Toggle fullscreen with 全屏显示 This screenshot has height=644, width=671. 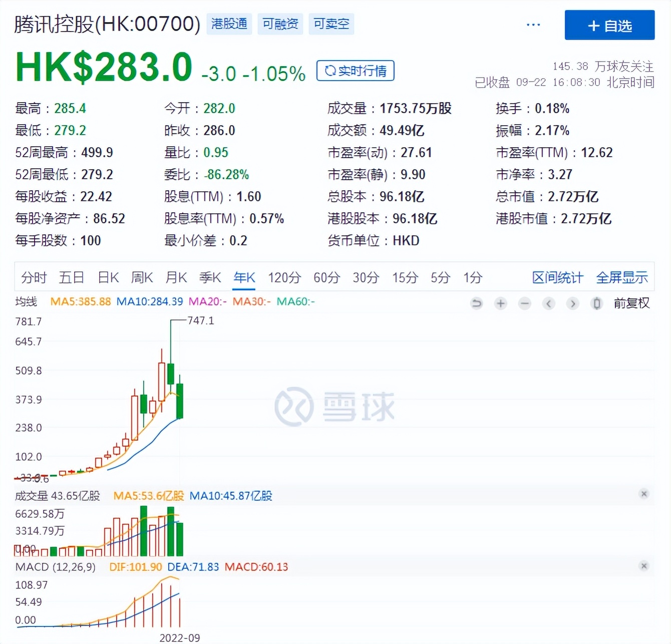point(622,277)
